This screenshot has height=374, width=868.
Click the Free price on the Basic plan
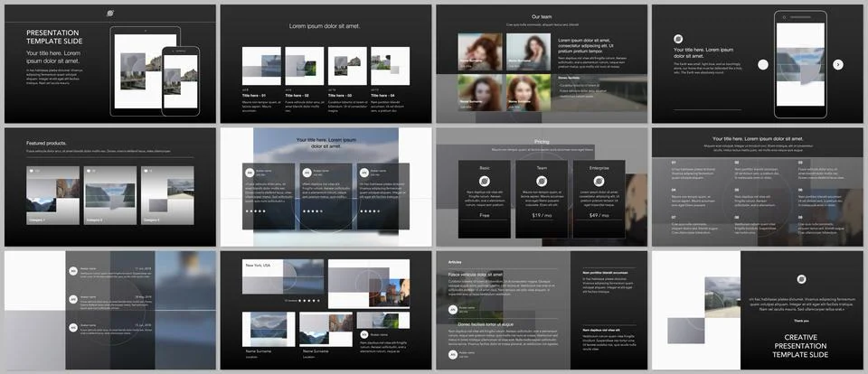click(485, 215)
